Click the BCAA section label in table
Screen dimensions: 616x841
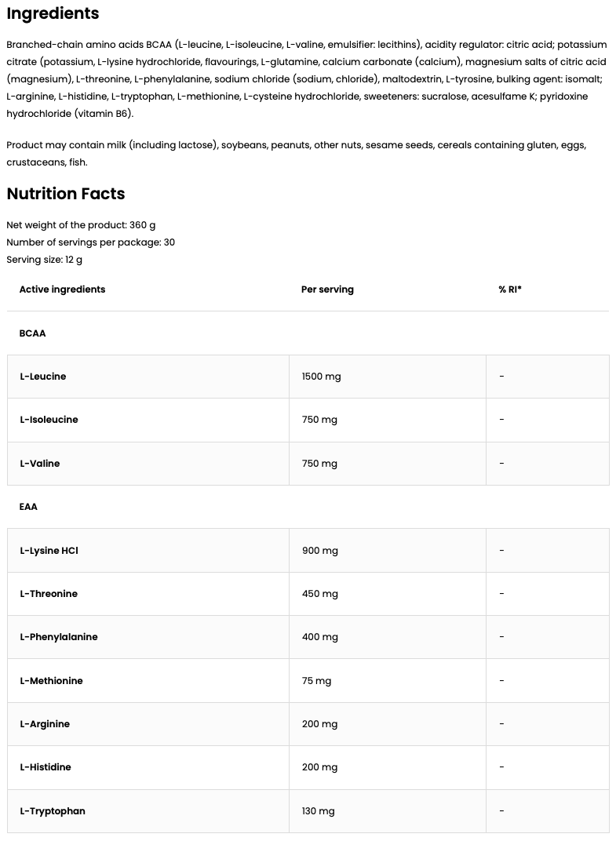pyautogui.click(x=32, y=333)
